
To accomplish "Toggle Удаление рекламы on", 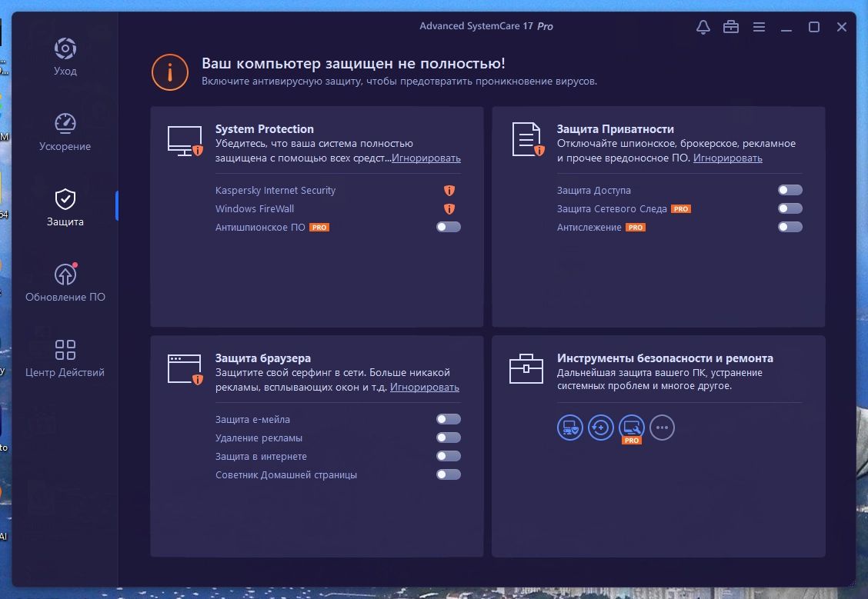I will [x=449, y=438].
